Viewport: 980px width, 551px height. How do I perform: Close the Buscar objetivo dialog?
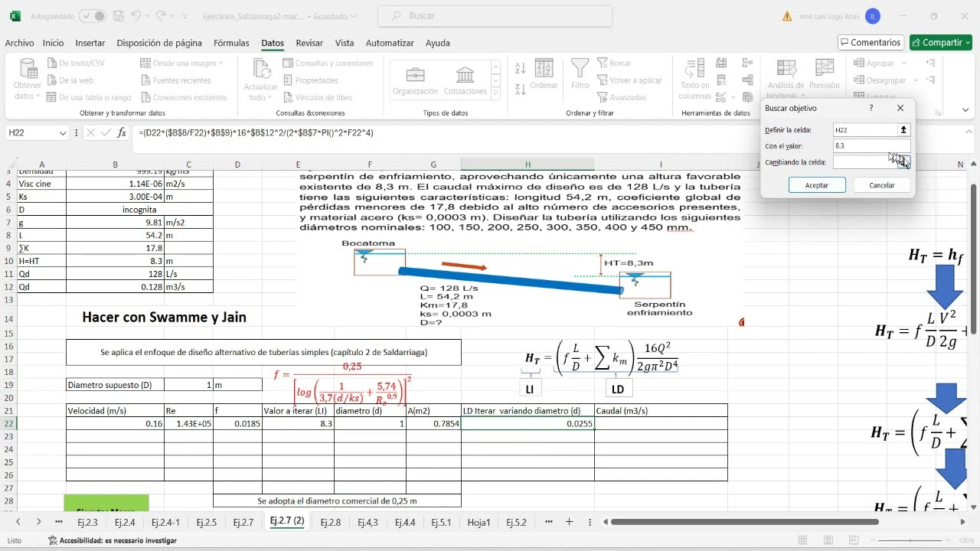(x=900, y=108)
